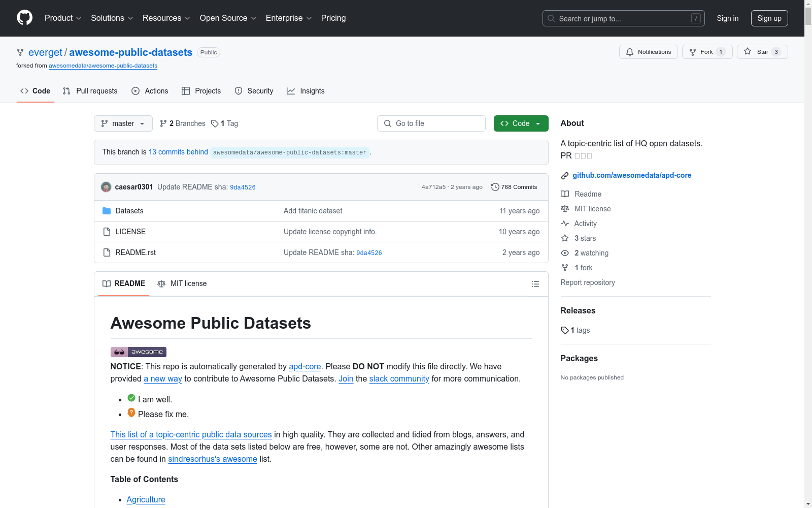Follow the 'a new way' link

tap(163, 378)
